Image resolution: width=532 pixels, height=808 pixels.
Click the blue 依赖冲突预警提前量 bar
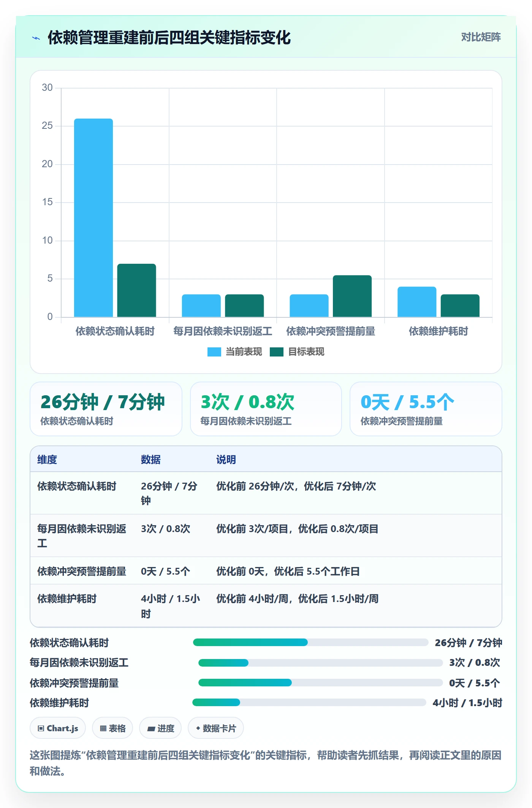tap(309, 306)
